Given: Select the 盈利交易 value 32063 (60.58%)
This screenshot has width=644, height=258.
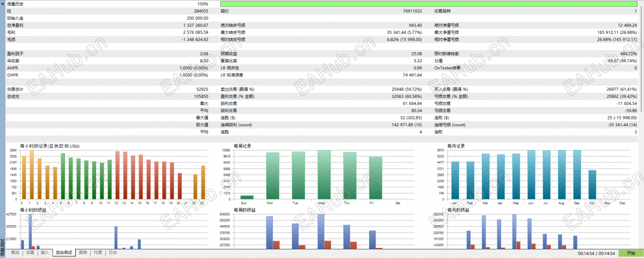Looking at the screenshot, I should 407,97.
